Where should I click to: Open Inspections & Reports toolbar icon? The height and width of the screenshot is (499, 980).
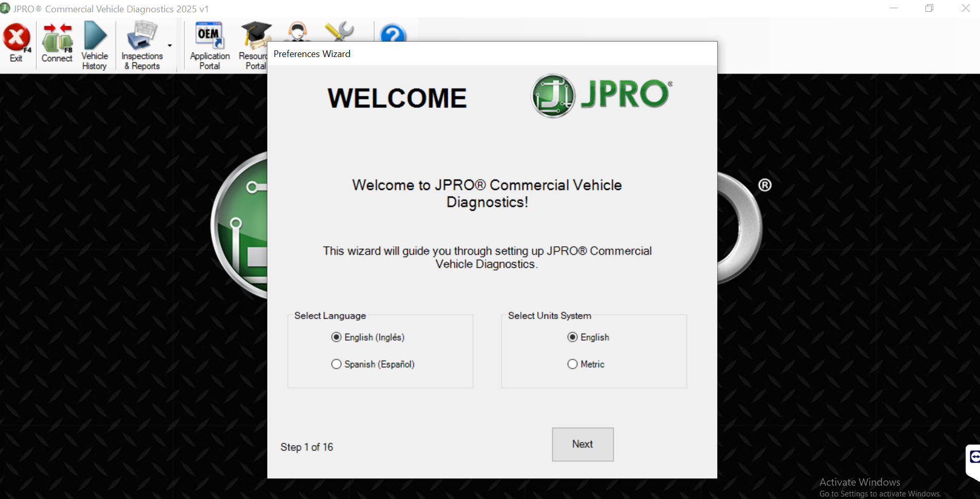142,46
